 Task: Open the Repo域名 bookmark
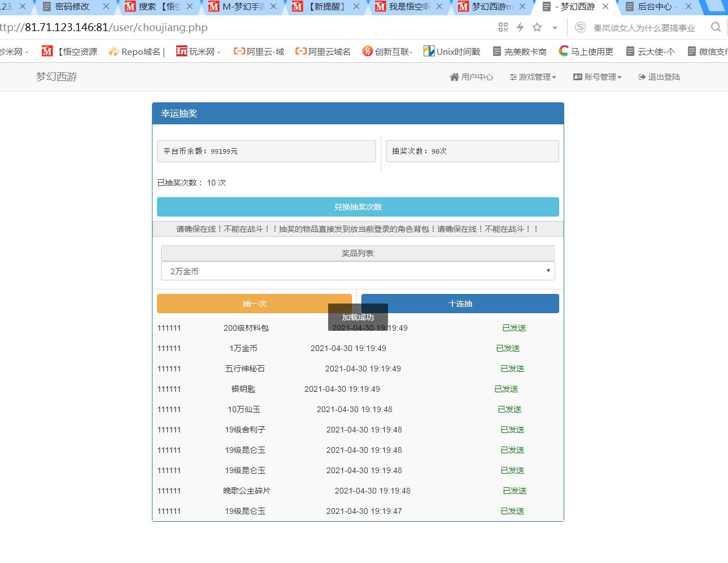[x=137, y=51]
